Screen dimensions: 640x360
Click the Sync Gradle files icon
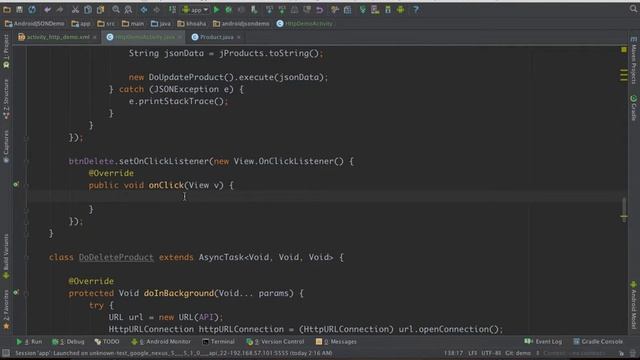tap(363, 9)
